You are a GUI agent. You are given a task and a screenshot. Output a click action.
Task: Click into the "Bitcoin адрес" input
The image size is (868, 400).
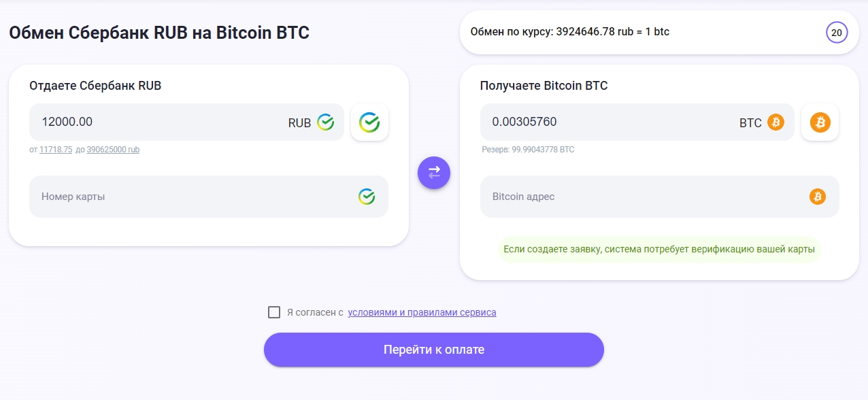[x=639, y=197]
